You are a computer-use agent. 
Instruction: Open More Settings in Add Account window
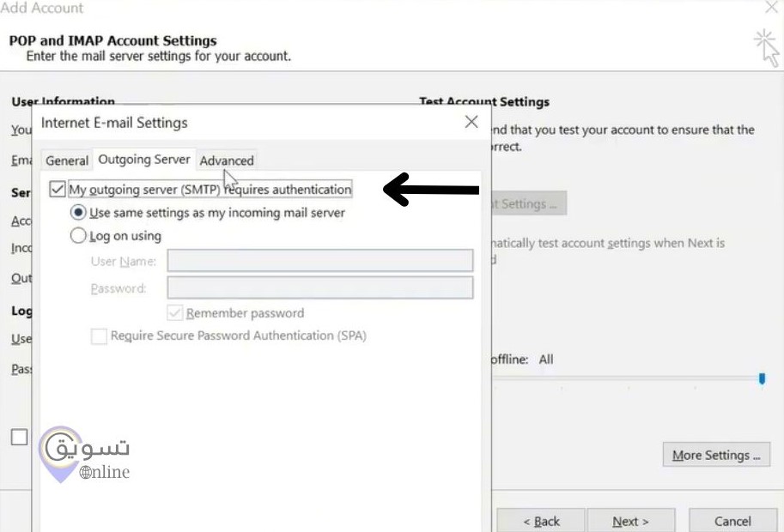[x=716, y=455]
